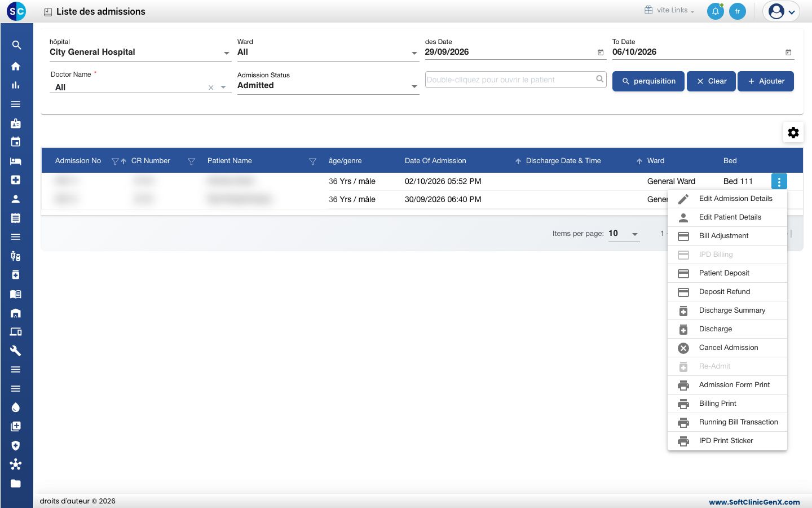Open the bar chart dashboard icon
Image resolution: width=812 pixels, height=508 pixels.
pyautogui.click(x=16, y=85)
